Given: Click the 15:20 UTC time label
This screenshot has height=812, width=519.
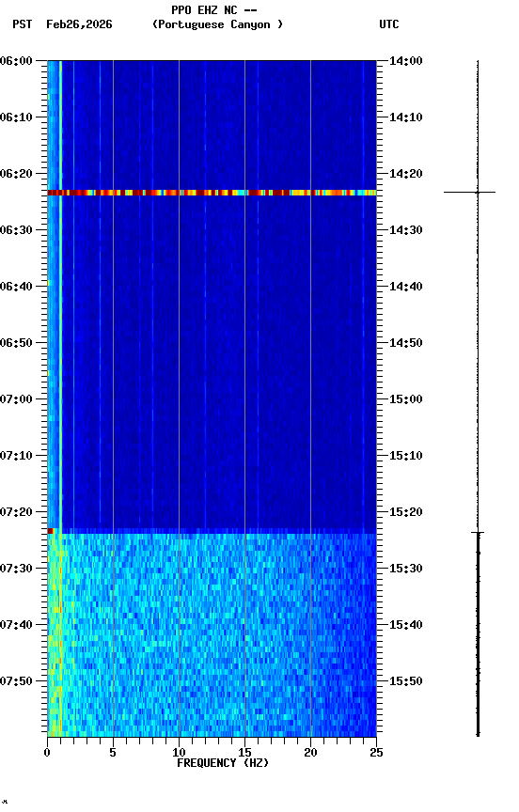Looking at the screenshot, I should (406, 513).
